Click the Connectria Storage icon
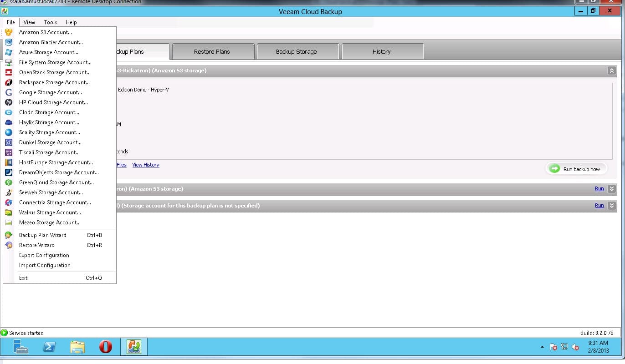Viewport: 625px width, 364px height. [9, 202]
